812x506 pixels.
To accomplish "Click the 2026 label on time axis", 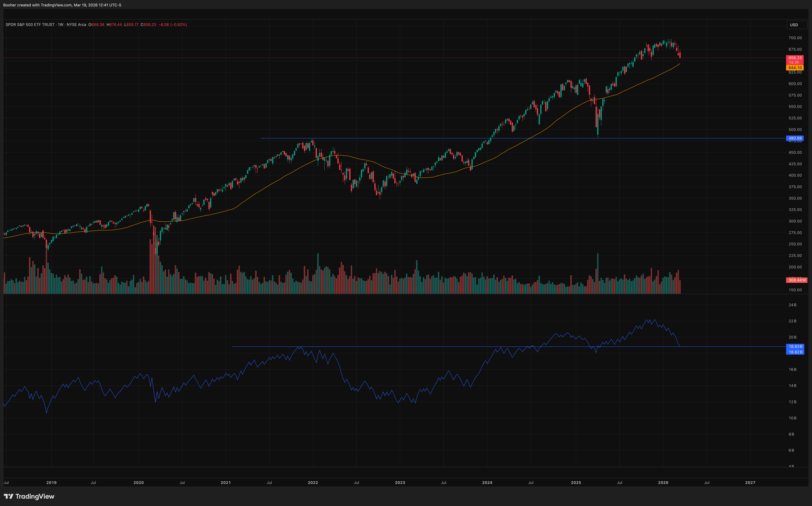I will pos(663,483).
